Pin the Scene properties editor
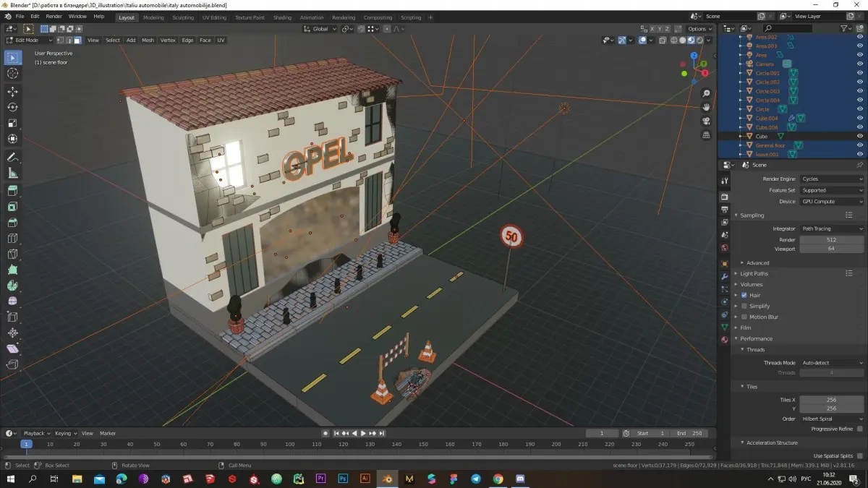The height and width of the screenshot is (488, 868). click(859, 165)
